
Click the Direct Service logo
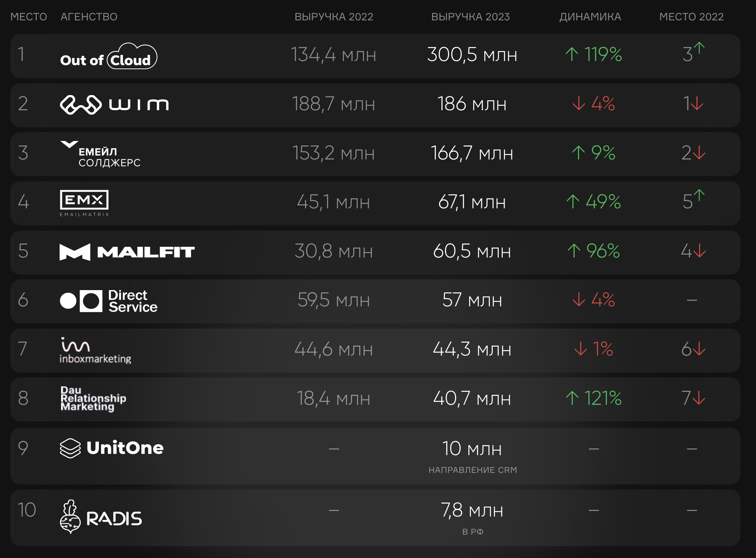109,301
